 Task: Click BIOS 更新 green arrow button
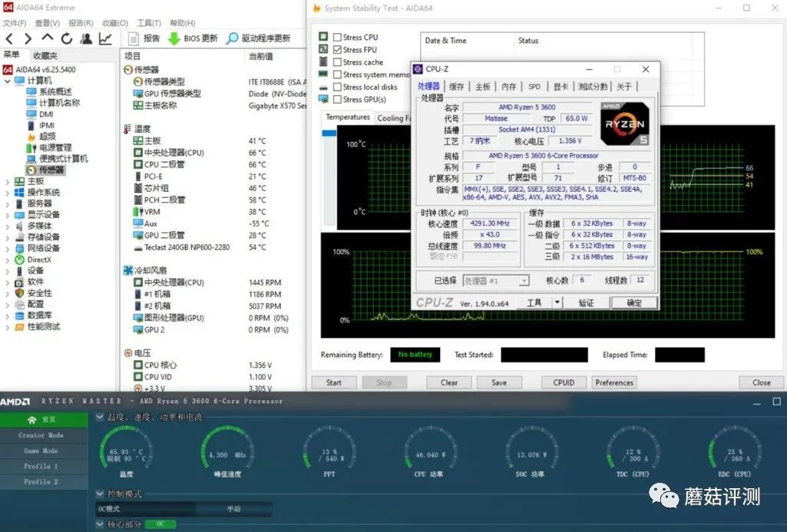click(193, 38)
